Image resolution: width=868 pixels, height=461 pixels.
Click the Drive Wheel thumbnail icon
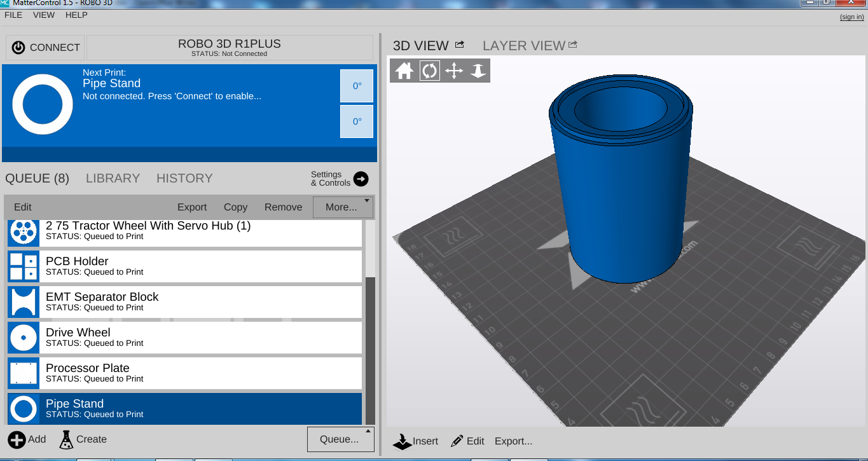coord(24,338)
